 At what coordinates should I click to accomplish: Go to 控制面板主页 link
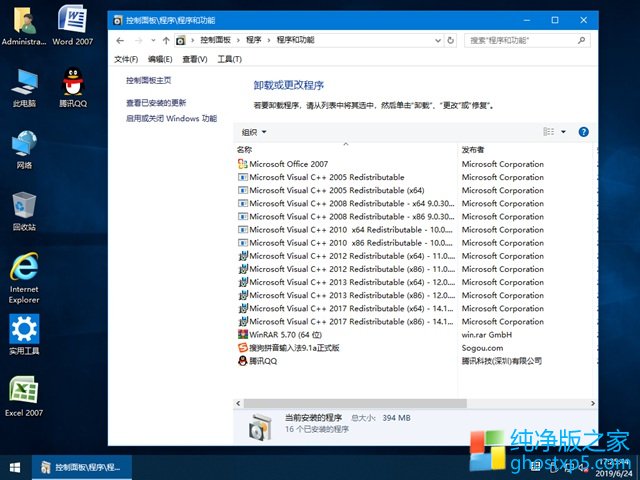click(x=149, y=80)
